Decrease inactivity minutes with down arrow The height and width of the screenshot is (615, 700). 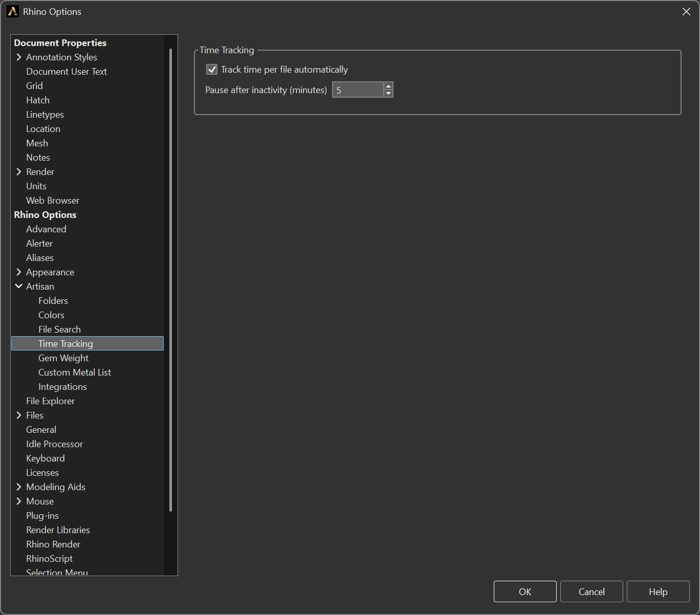[388, 94]
